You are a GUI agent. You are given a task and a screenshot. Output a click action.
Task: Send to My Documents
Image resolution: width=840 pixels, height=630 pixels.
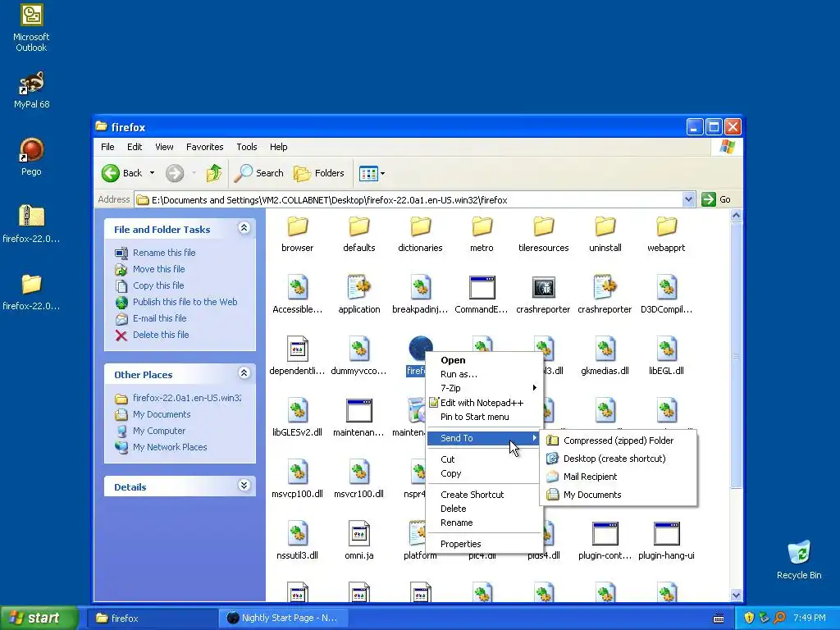[619, 495]
